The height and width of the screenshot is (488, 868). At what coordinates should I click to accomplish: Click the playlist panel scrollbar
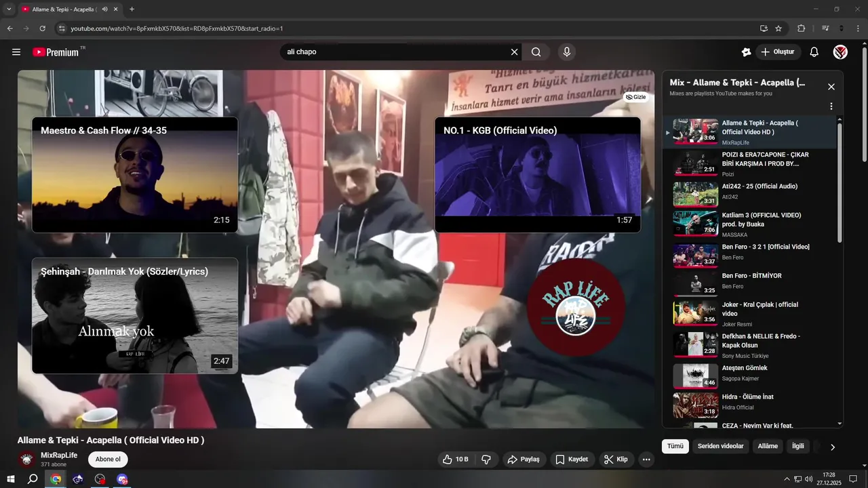[x=840, y=183]
